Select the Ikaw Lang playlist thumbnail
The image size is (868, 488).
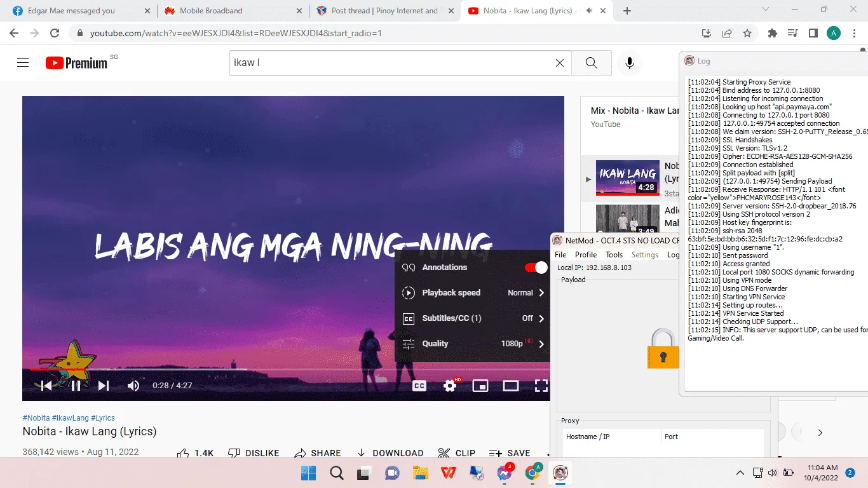click(x=628, y=178)
